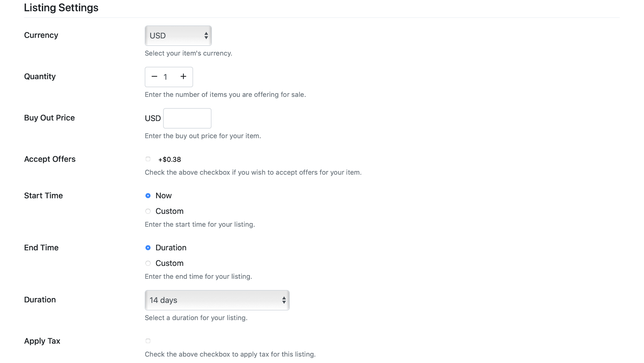Click the minus icon to decrease quantity

tap(154, 77)
